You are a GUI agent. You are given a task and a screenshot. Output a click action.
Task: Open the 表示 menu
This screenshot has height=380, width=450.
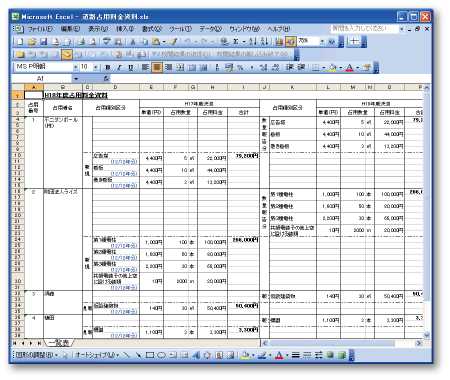98,29
